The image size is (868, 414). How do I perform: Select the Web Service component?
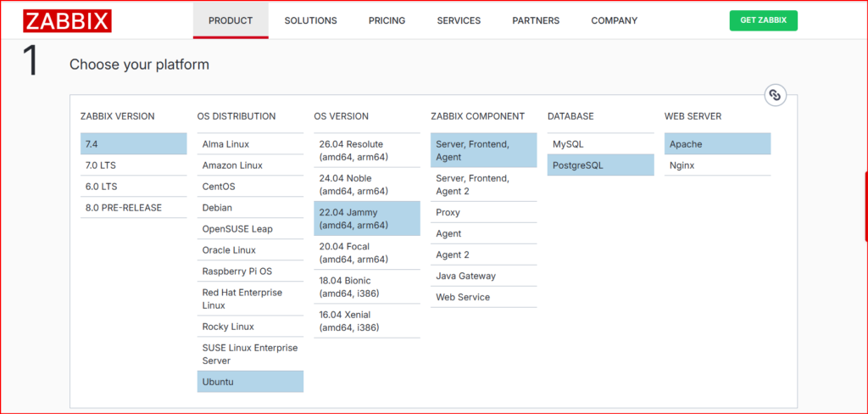[484, 297]
